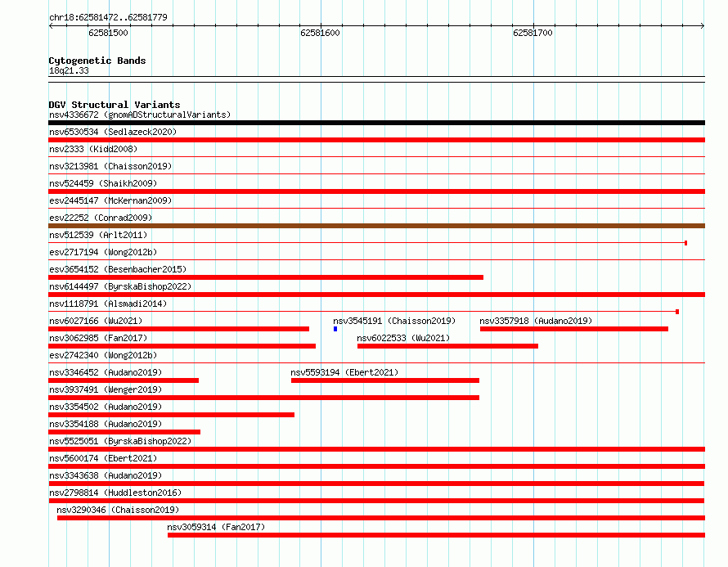
Task: Click ruler position 62581600
Action: tap(321, 33)
